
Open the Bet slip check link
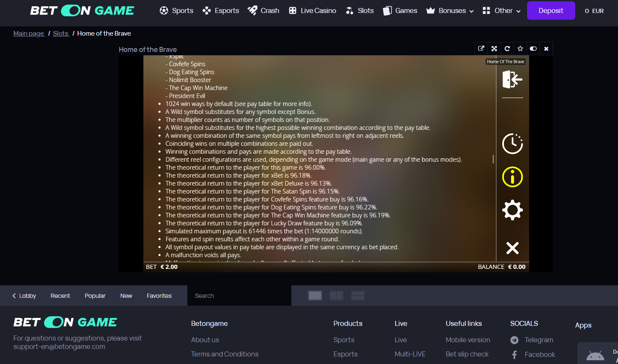(467, 354)
